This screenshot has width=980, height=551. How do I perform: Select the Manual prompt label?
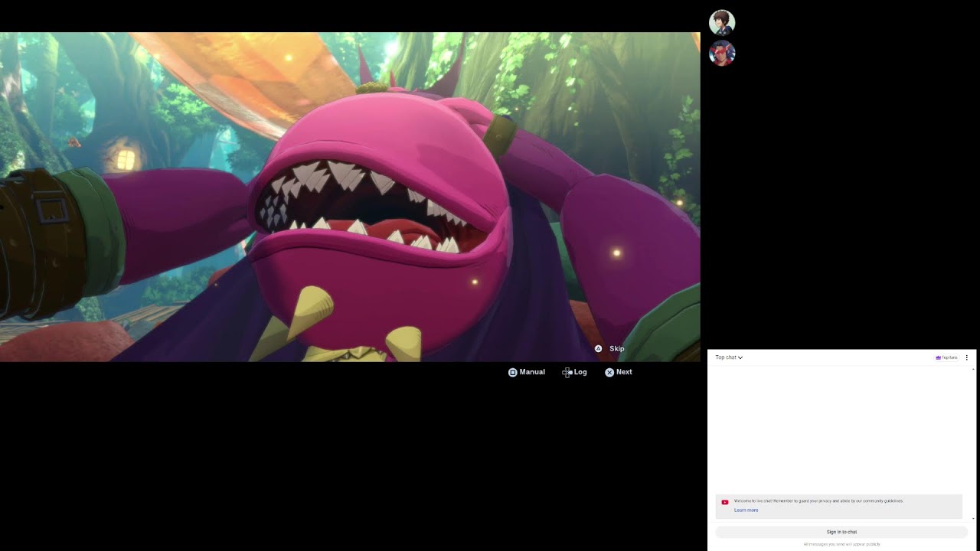[532, 372]
